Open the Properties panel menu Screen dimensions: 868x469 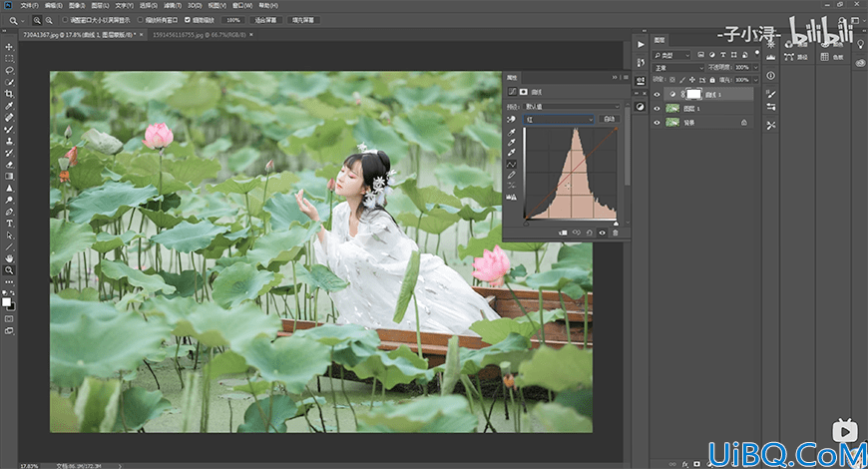[x=626, y=78]
